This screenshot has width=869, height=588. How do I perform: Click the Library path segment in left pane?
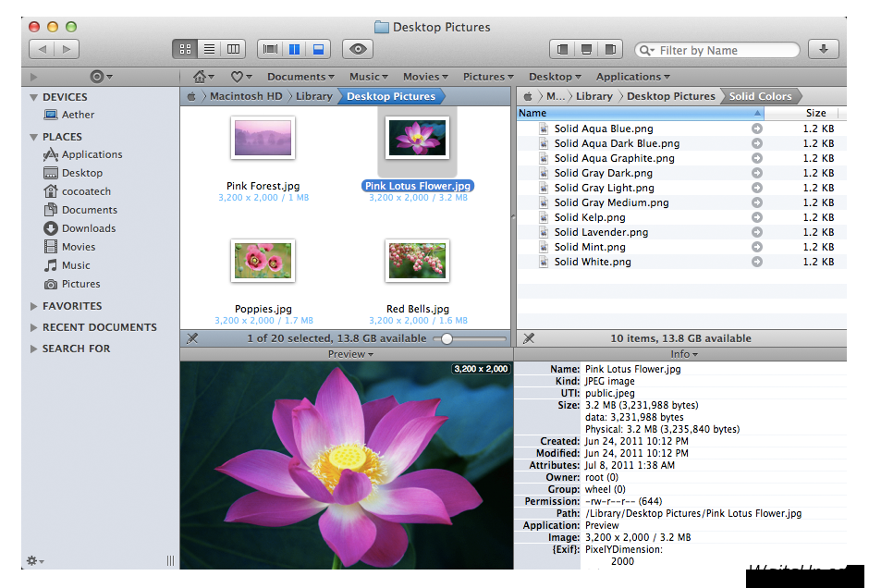tap(313, 96)
